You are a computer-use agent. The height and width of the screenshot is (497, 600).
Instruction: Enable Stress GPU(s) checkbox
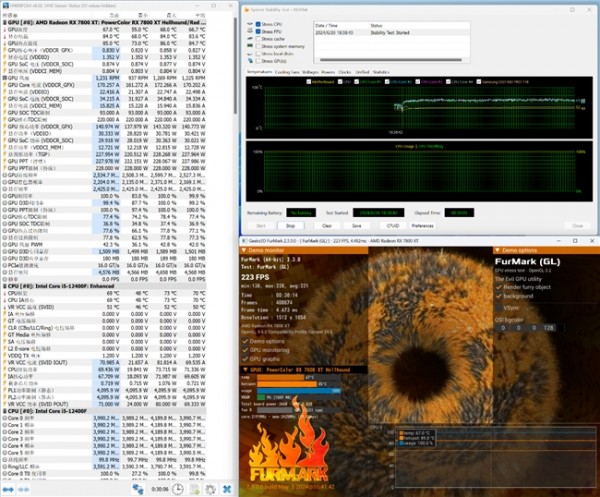coord(258,61)
